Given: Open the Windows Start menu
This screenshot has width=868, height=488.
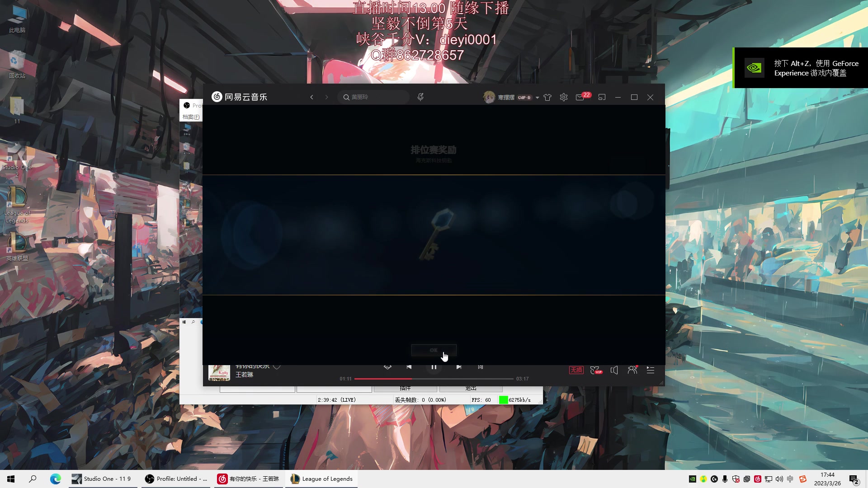Looking at the screenshot, I should (x=11, y=479).
